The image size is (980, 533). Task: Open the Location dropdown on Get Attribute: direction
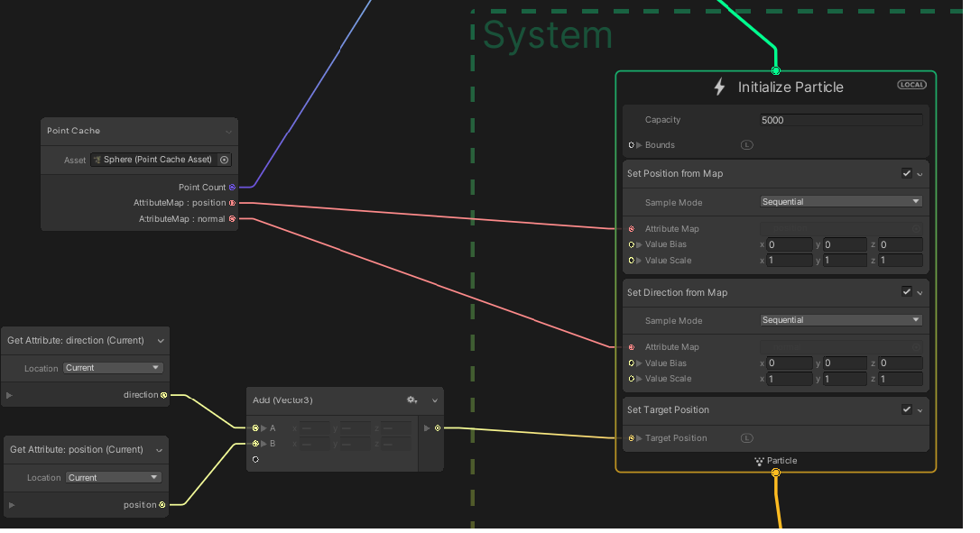pyautogui.click(x=113, y=367)
